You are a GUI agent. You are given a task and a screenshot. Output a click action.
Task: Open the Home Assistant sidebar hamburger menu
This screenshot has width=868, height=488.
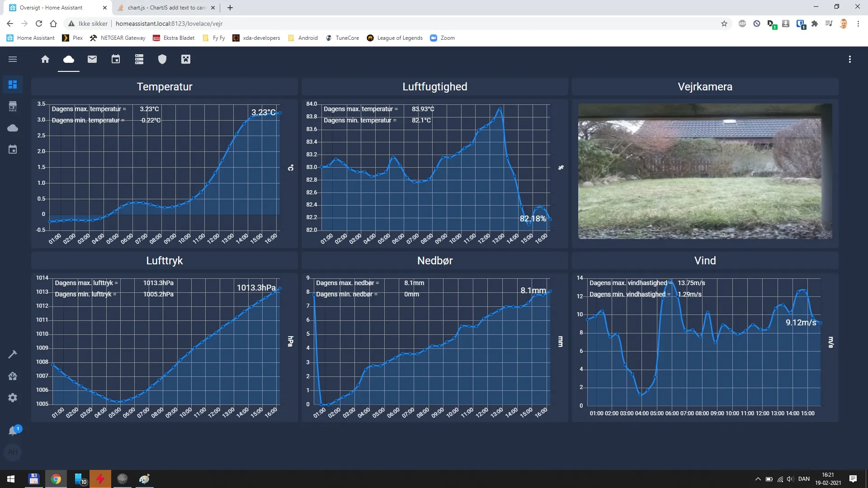[x=13, y=59]
